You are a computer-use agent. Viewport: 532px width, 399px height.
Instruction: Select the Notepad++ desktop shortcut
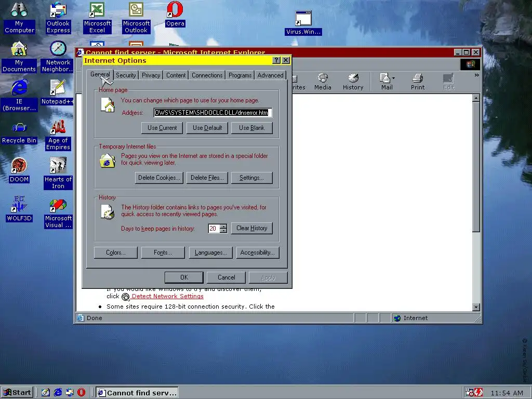pyautogui.click(x=58, y=92)
